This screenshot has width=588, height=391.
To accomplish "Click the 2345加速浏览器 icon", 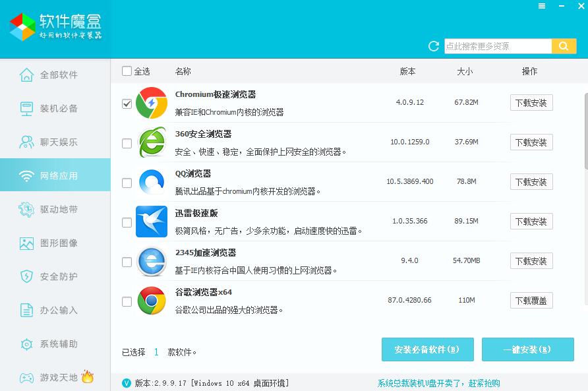I will 152,261.
